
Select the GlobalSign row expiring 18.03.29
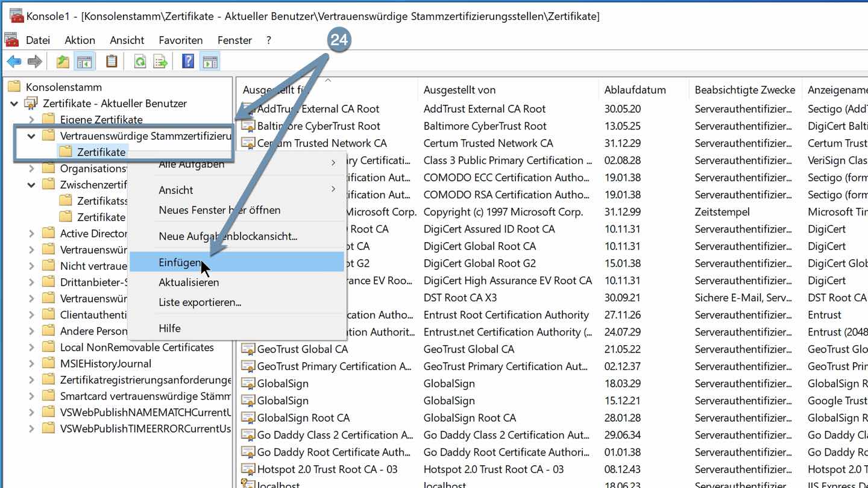283,383
